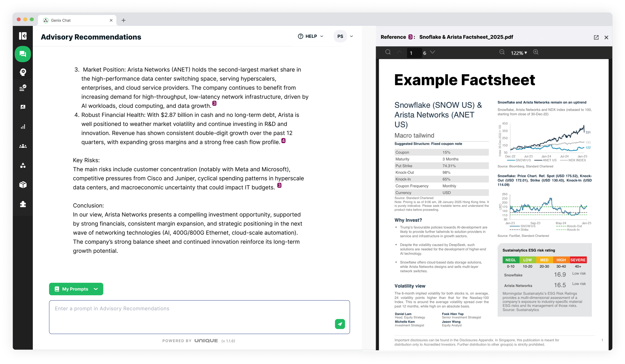This screenshot has width=625, height=364.
Task: Click the package box sidebar icon
Action: click(x=23, y=185)
